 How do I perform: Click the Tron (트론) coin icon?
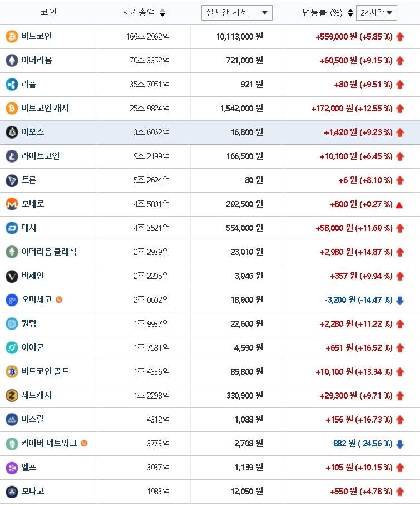(x=12, y=180)
